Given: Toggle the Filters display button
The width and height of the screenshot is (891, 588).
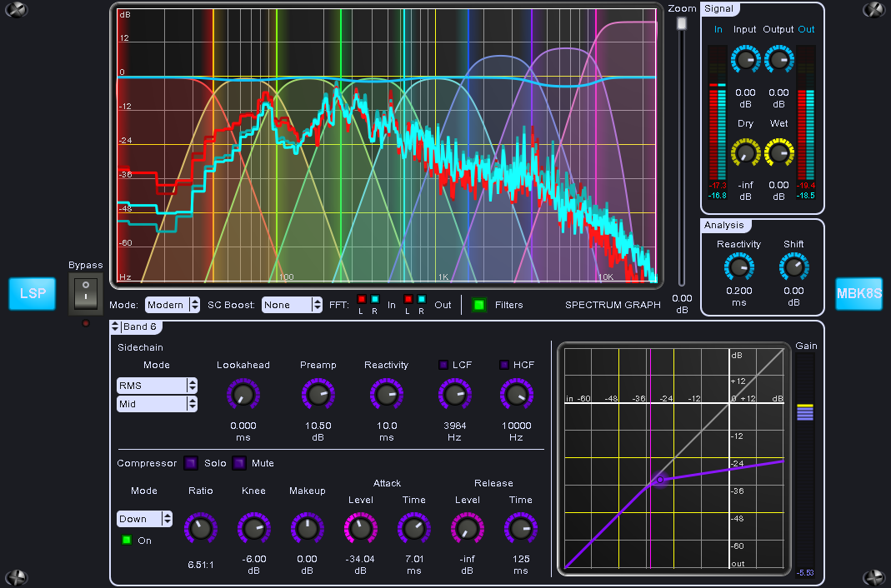Looking at the screenshot, I should 478,305.
